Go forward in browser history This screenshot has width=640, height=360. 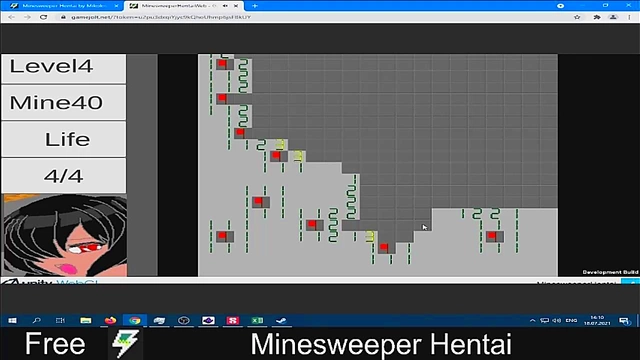pyautogui.click(x=27, y=17)
